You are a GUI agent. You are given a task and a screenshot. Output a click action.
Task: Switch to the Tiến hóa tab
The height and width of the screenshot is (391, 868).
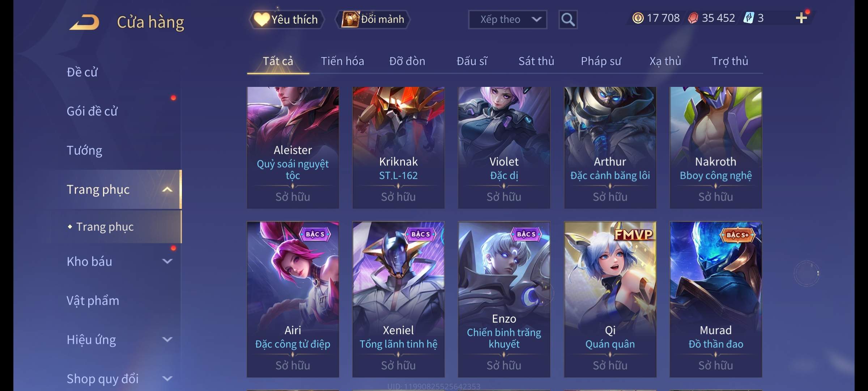[x=342, y=61]
